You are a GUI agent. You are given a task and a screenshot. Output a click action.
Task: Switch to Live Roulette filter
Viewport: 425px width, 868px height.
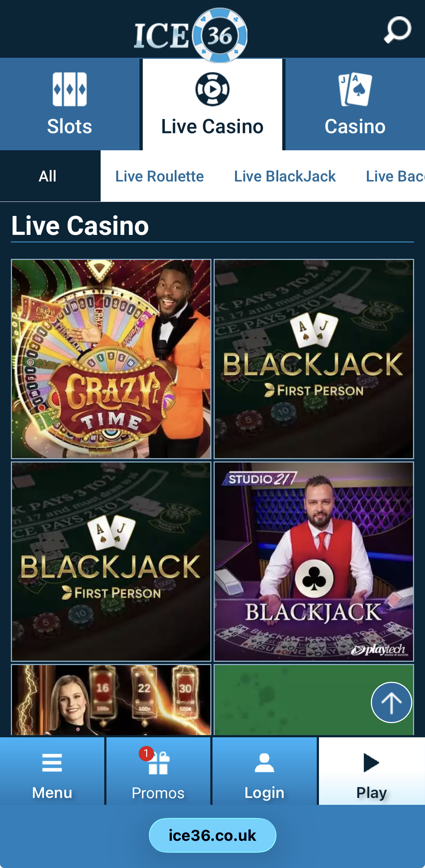(x=159, y=176)
